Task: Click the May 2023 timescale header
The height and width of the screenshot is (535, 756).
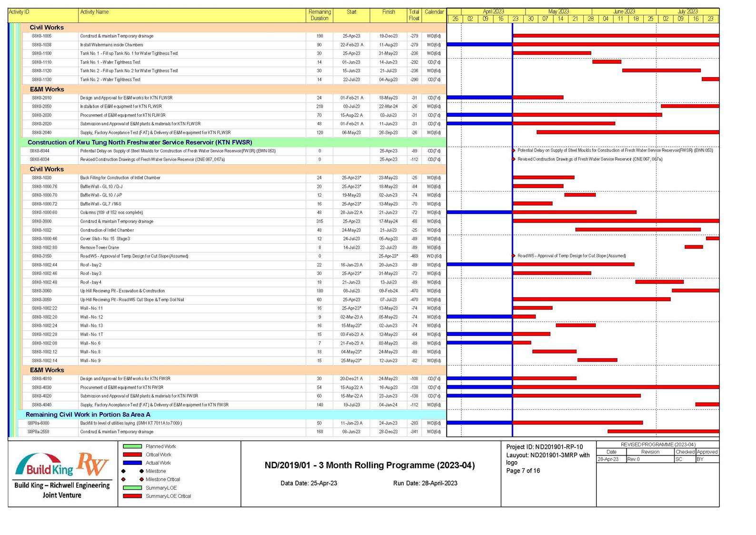Action: pos(558,11)
